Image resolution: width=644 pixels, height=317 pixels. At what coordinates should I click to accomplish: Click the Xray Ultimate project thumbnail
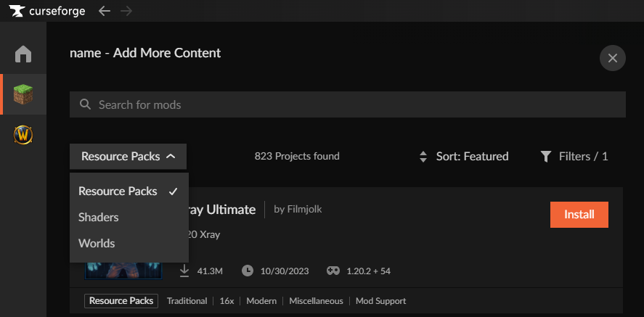123,271
